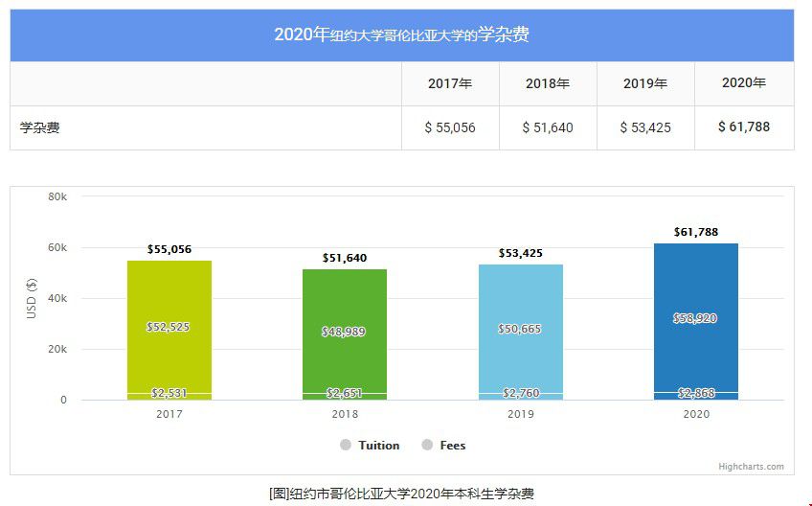Open the Highcharts.com credit link
Viewport: 812px width, 506px height.
tap(751, 467)
